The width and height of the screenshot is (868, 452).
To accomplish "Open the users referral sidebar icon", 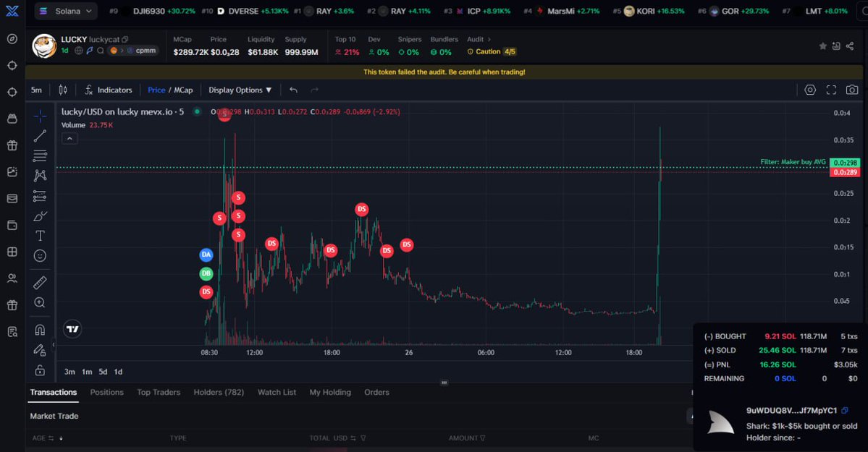I will click(12, 278).
